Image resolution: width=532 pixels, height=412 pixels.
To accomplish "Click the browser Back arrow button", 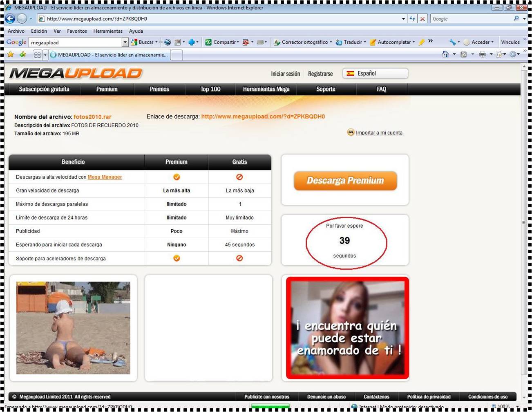I will point(10,18).
